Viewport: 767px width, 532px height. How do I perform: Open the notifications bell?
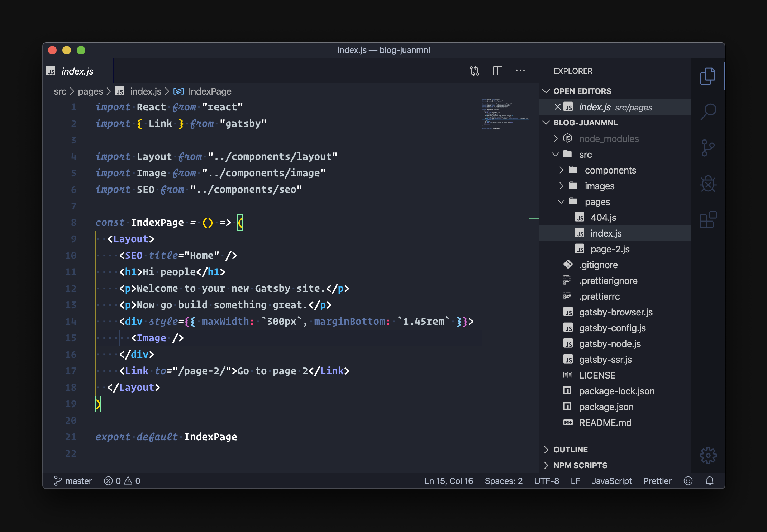(x=709, y=481)
